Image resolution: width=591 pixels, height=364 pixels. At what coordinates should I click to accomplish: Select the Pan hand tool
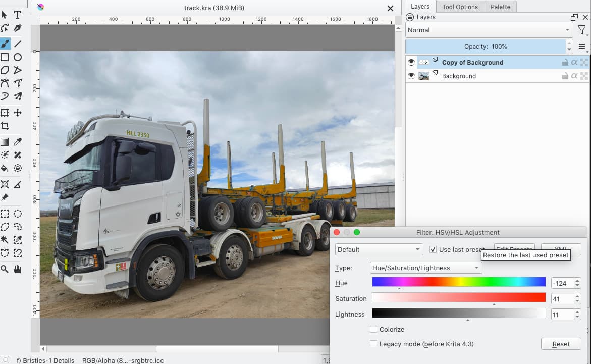[18, 269]
